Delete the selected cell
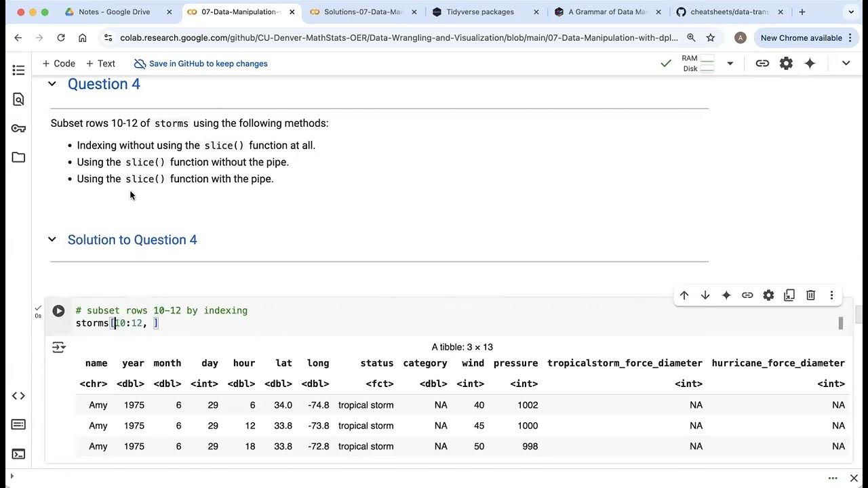This screenshot has width=868, height=488. pyautogui.click(x=810, y=296)
